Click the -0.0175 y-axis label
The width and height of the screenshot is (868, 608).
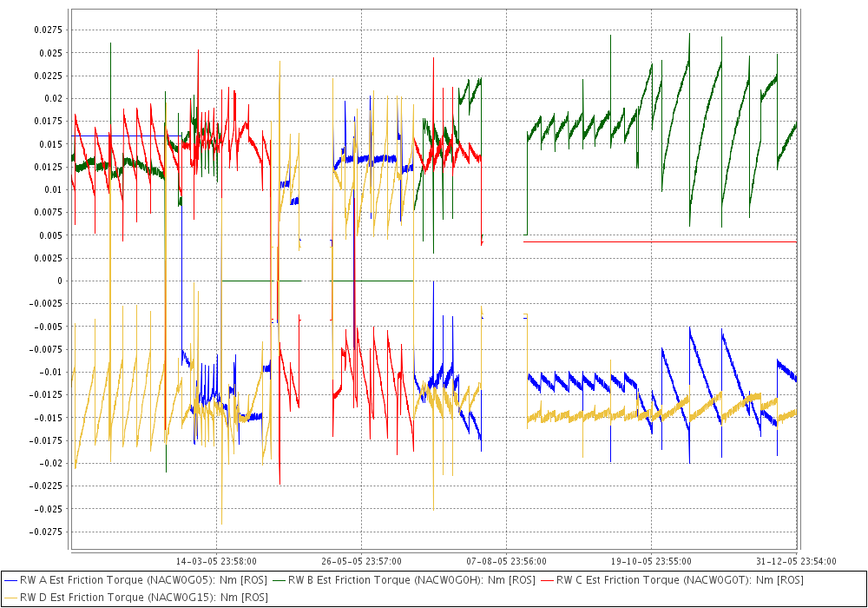tap(46, 440)
